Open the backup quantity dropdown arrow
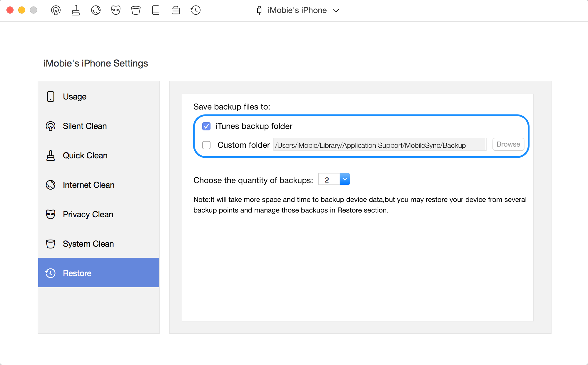Image resolution: width=588 pixels, height=365 pixels. (x=345, y=179)
